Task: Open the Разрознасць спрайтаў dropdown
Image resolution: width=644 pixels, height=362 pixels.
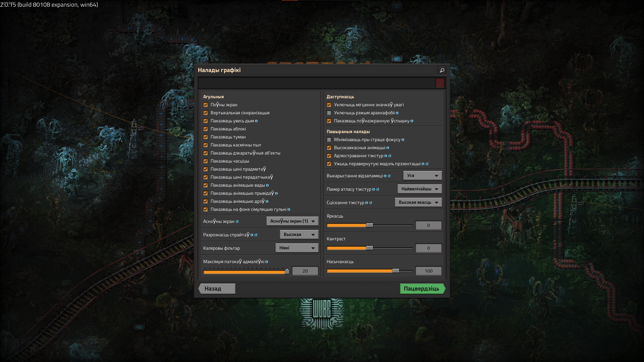Action: [x=299, y=235]
